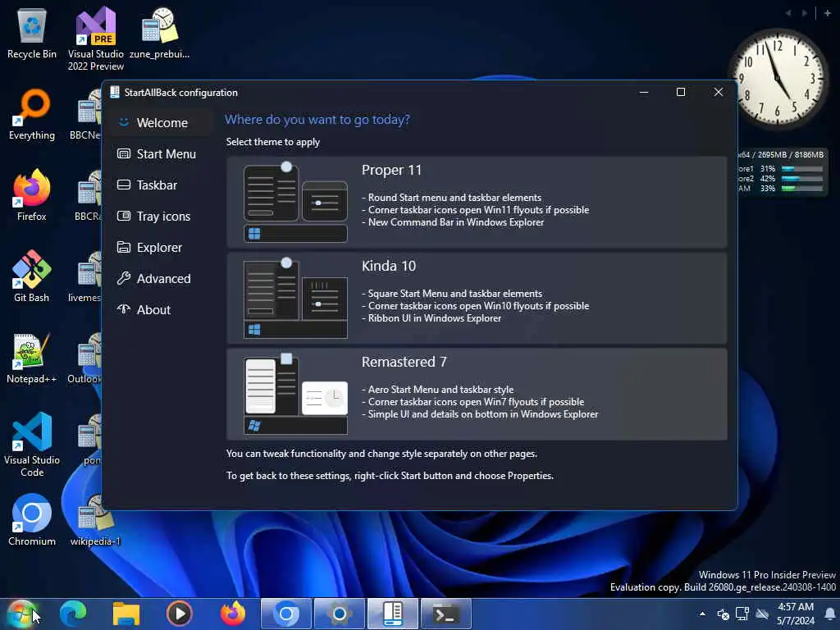The height and width of the screenshot is (630, 840).
Task: Switch to Chromium taskbar window
Action: pyautogui.click(x=286, y=614)
